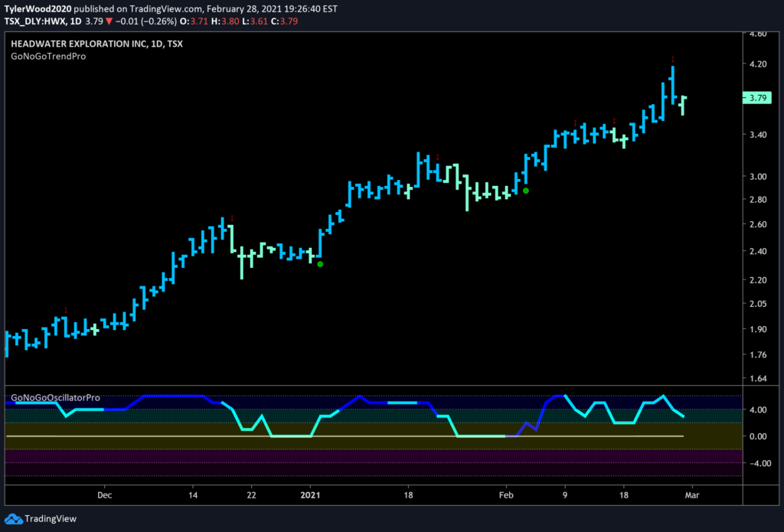Click the Feb date label on time axis

click(x=507, y=495)
